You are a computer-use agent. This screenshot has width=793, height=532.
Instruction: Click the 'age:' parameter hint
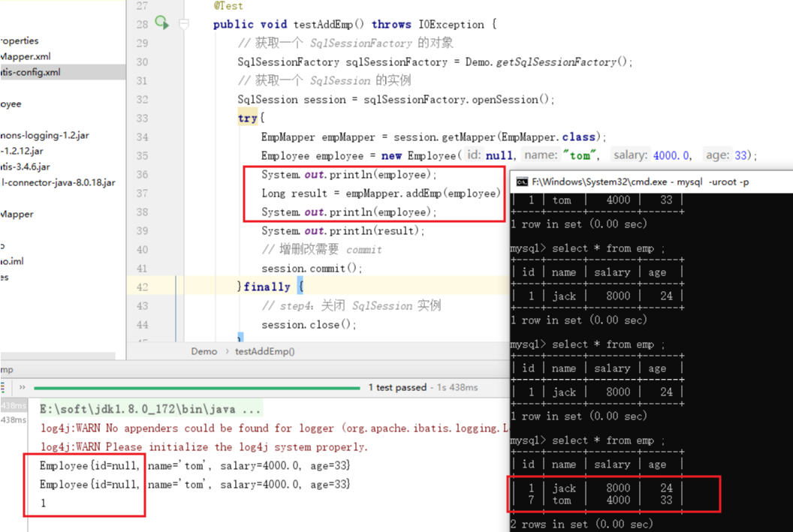pyautogui.click(x=718, y=155)
